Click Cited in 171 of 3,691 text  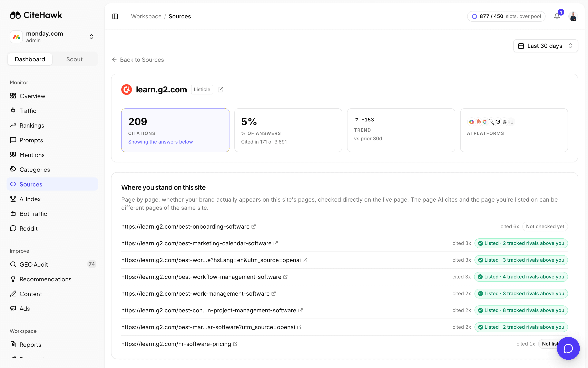pos(264,142)
